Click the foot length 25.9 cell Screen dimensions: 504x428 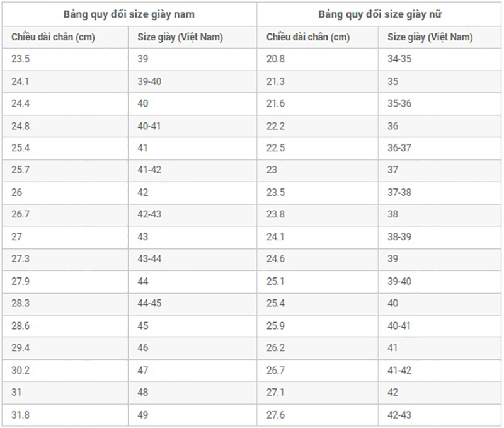(x=275, y=326)
